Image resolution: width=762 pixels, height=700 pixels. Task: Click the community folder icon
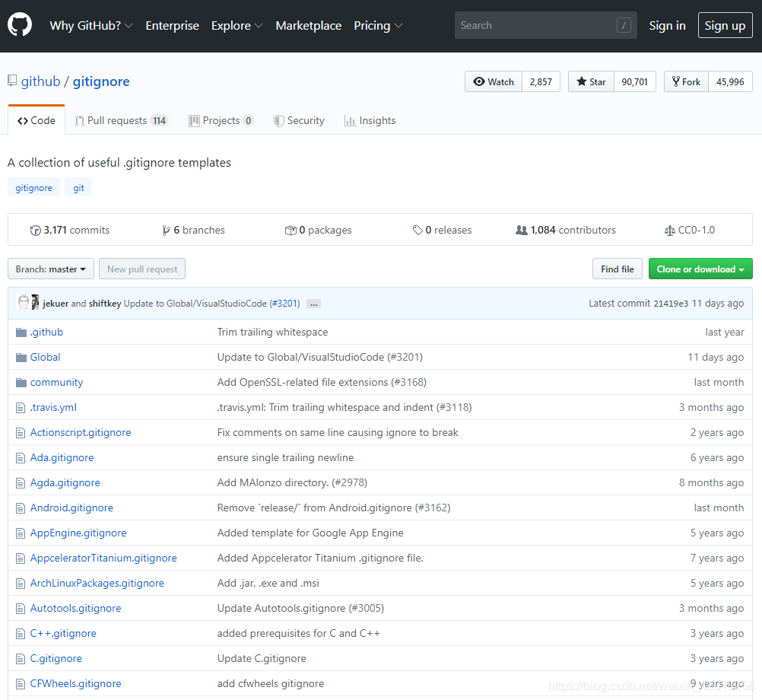point(21,383)
